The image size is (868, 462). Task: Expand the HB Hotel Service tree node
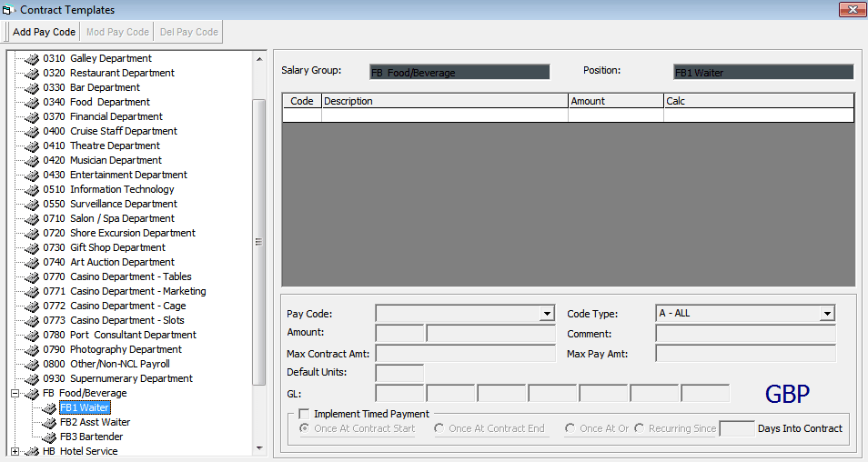[15, 451]
